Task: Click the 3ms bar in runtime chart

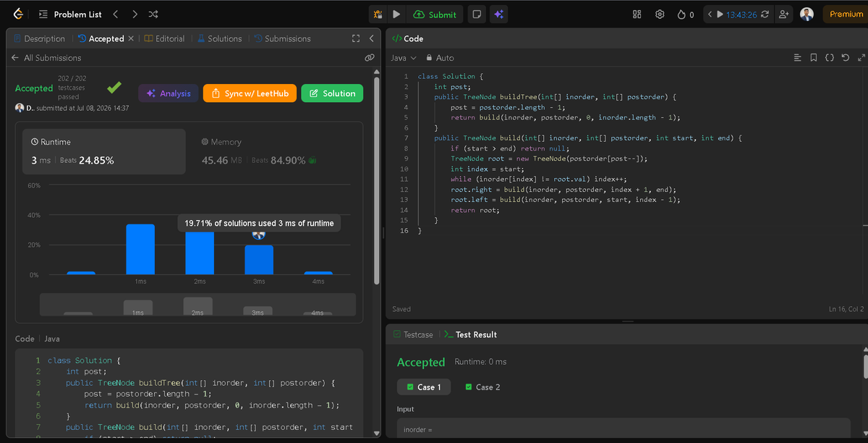Action: 259,260
